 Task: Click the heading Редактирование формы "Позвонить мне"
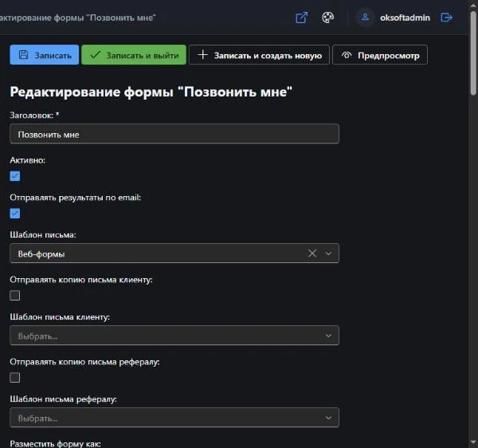(151, 92)
